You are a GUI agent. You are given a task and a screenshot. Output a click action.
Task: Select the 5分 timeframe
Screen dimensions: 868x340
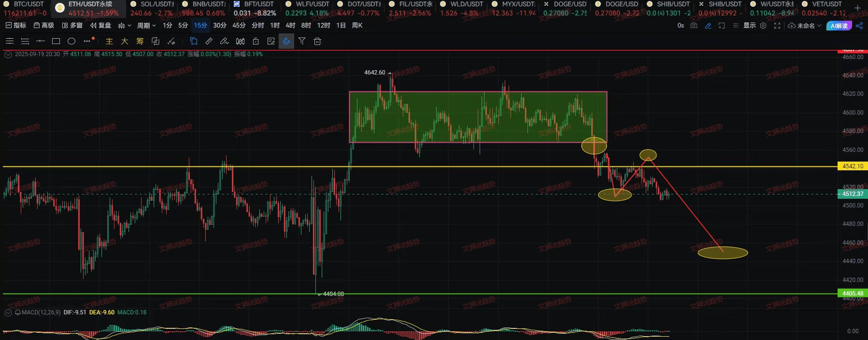pos(183,25)
